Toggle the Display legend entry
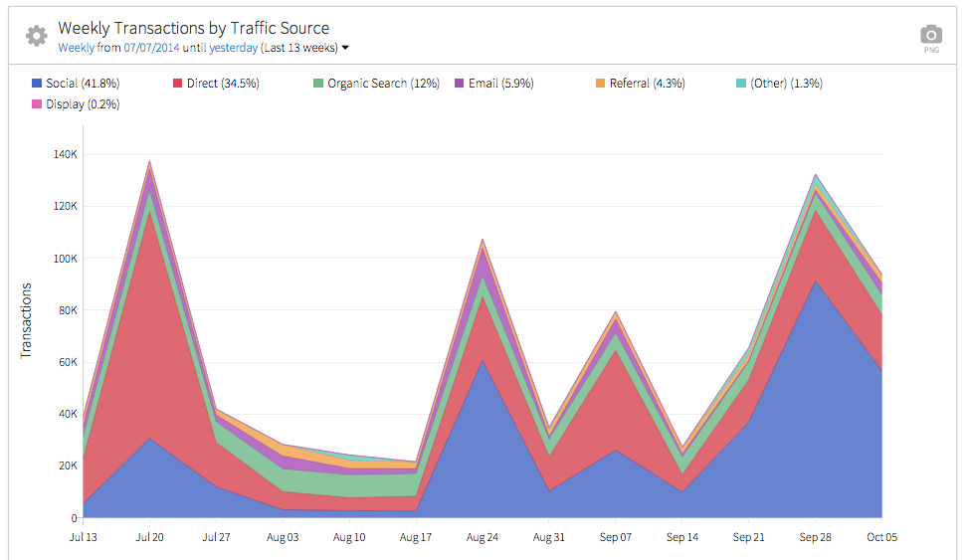This screenshot has height=560, width=968. click(x=82, y=104)
